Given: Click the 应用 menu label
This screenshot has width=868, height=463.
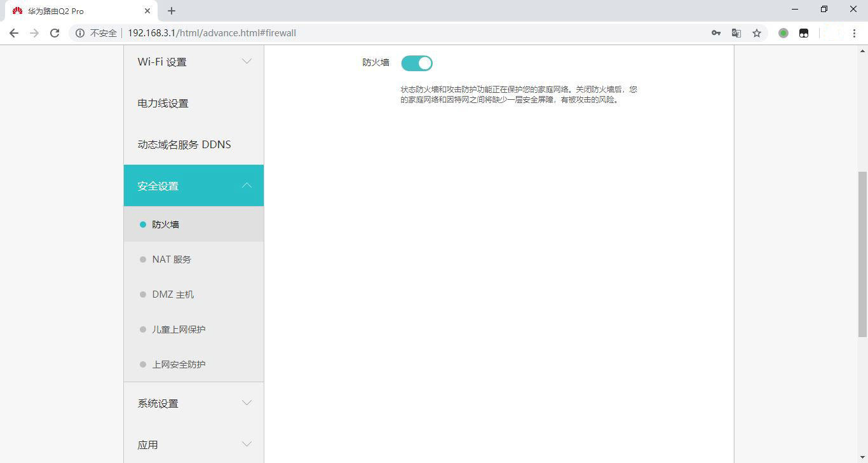Looking at the screenshot, I should [x=148, y=445].
